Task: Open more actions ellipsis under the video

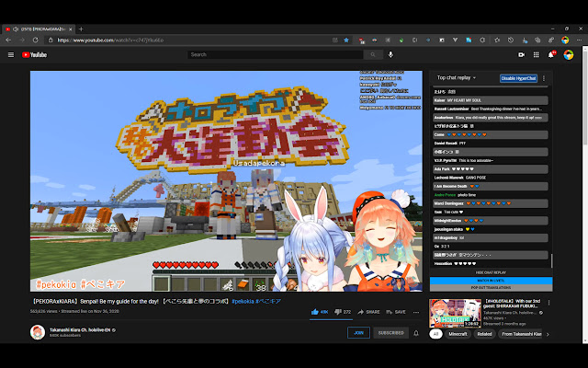Action: (x=416, y=312)
